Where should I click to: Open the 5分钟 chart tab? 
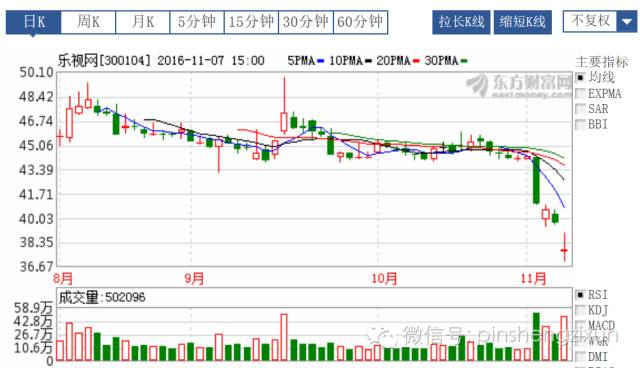[197, 22]
